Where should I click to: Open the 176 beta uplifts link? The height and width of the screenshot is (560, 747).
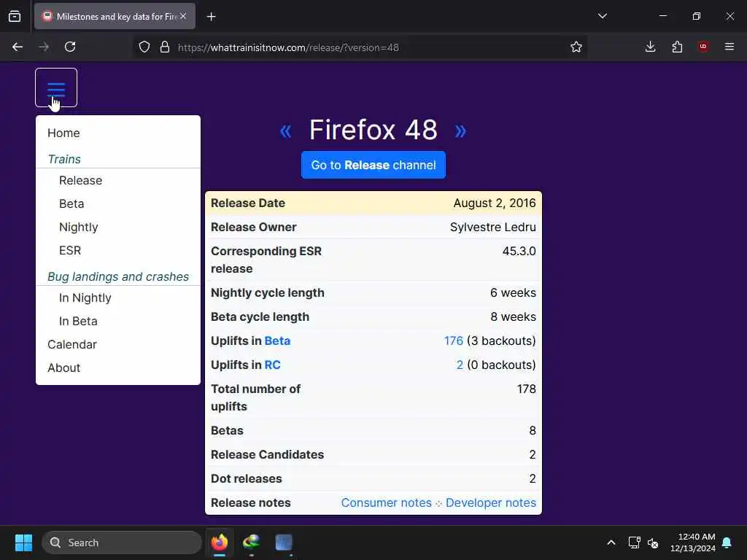[454, 341]
